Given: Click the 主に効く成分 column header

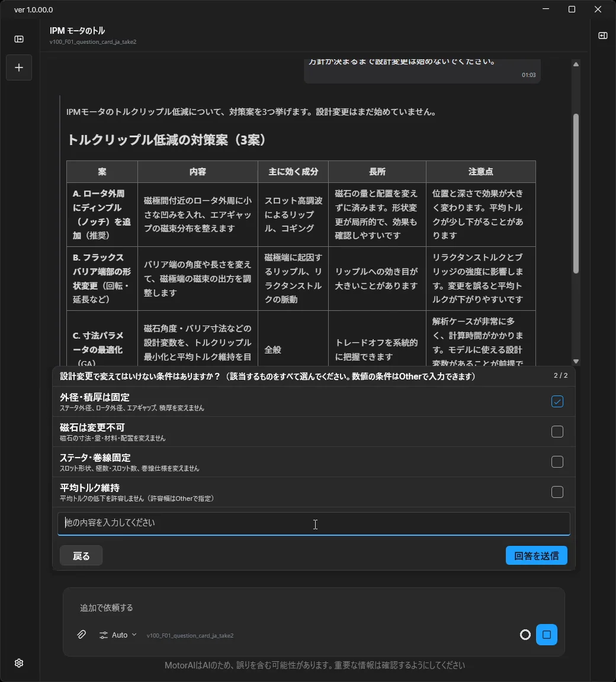Looking at the screenshot, I should click(x=293, y=172).
